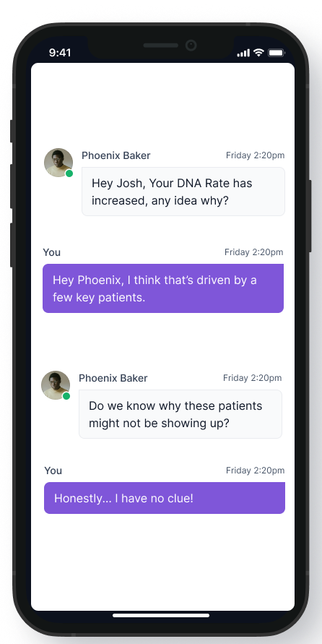
Task: Tap Phoenix Baker's avatar in the first message
Action: point(58,163)
